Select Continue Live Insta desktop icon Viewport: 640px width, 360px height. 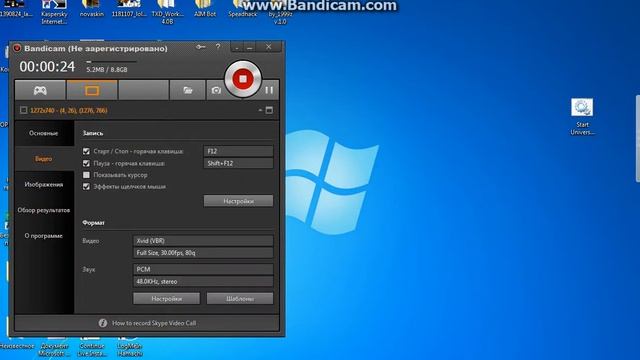point(92,346)
